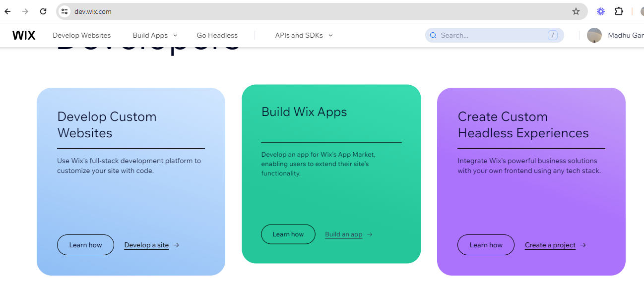Click Learn how on Headless Experiences card
This screenshot has width=644, height=284.
pos(486,245)
